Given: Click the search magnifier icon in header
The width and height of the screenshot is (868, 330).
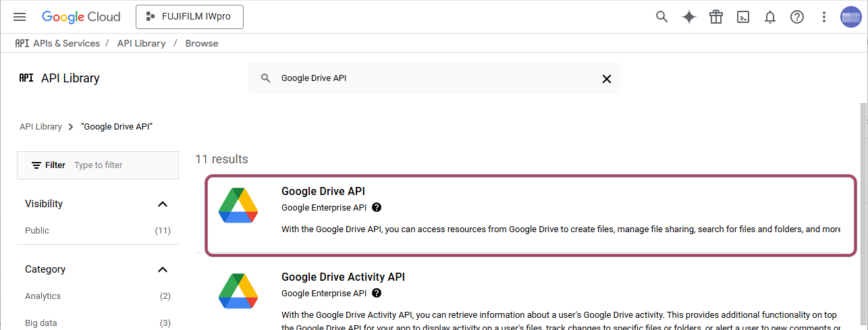Looking at the screenshot, I should [x=661, y=17].
